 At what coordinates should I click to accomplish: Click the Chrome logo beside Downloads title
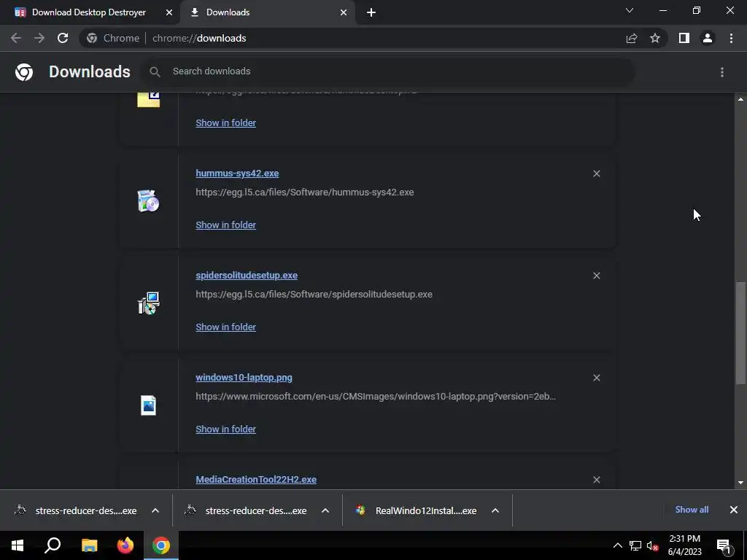(24, 72)
